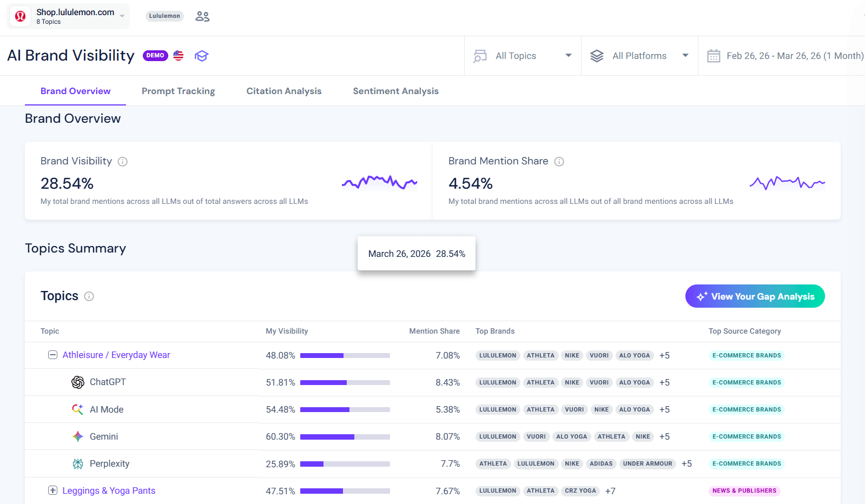This screenshot has width=865, height=504.
Task: Switch to the Prompt Tracking tab
Action: point(178,91)
